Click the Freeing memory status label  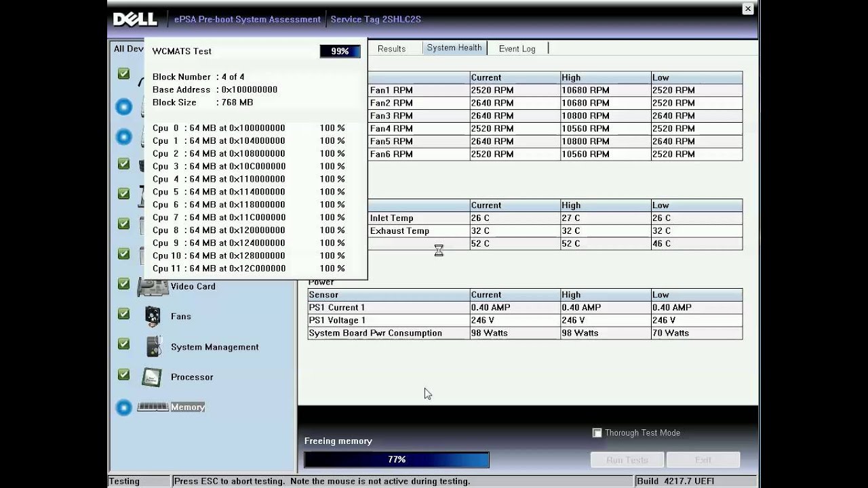pyautogui.click(x=338, y=441)
